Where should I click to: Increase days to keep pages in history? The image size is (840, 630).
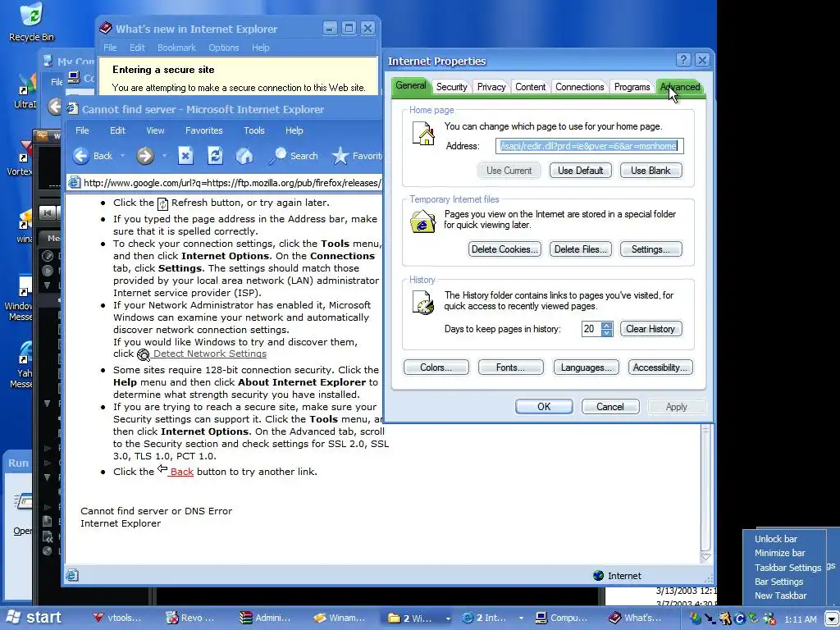click(606, 325)
